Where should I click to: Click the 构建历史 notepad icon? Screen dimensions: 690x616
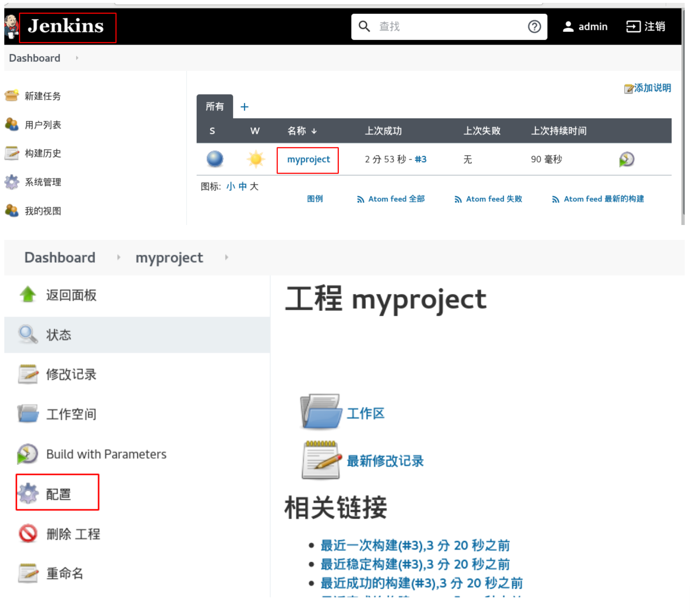point(12,153)
